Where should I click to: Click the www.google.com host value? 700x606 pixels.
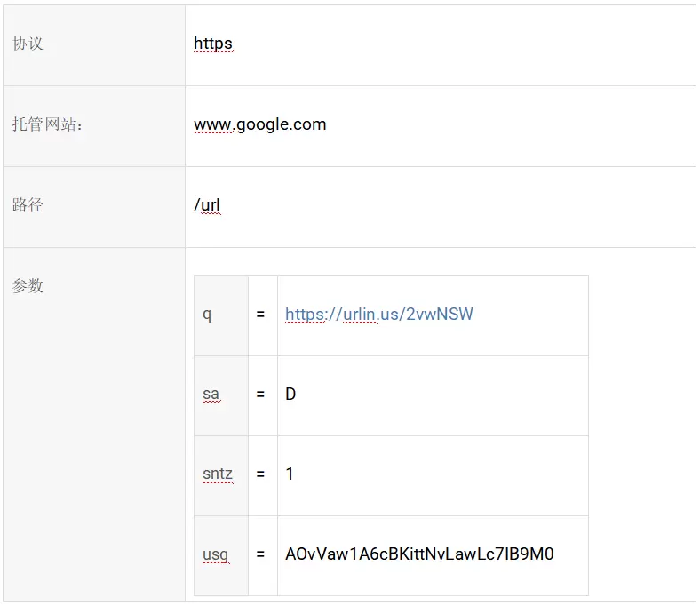tap(259, 124)
